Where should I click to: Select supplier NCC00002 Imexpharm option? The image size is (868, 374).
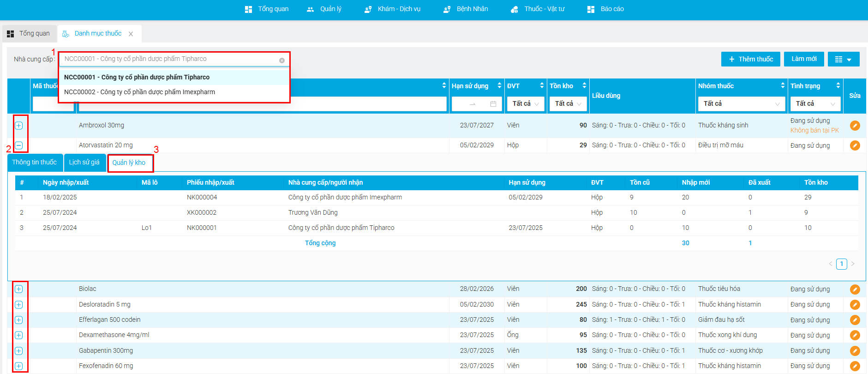174,92
